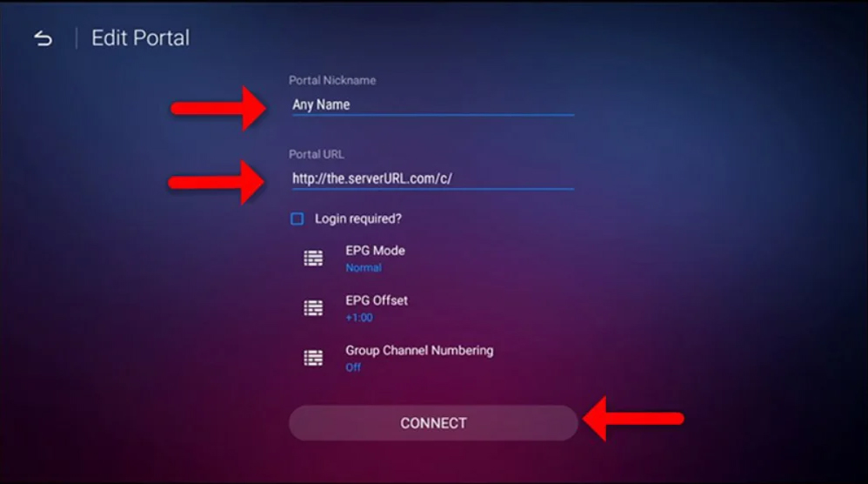Click the EPG Offset list icon
Viewport: 868px width, 484px height.
[313, 308]
